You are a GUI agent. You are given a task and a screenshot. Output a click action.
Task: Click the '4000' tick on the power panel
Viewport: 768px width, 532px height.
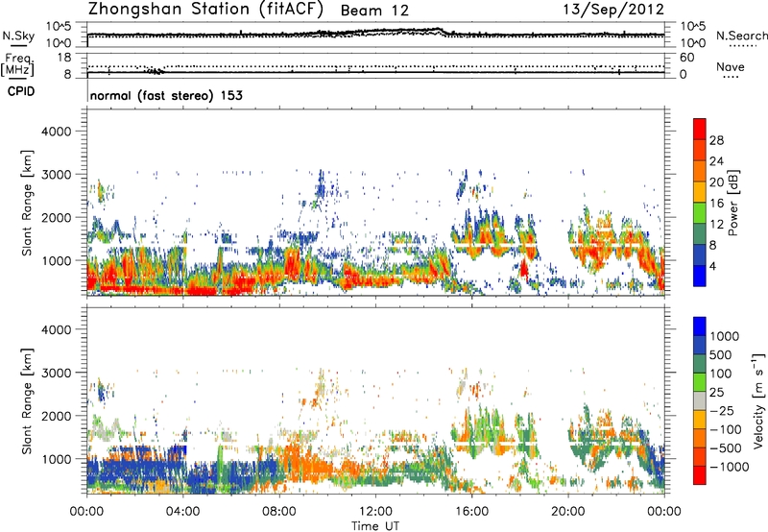pyautogui.click(x=56, y=132)
